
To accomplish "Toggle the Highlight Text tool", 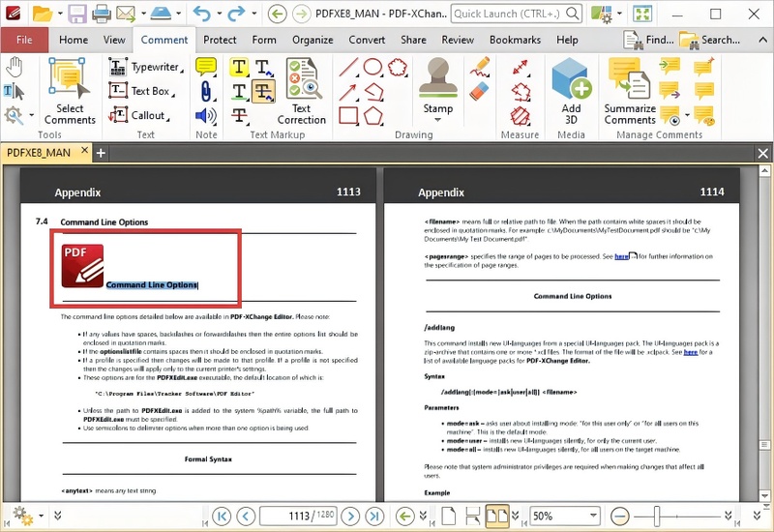I will pos(238,67).
